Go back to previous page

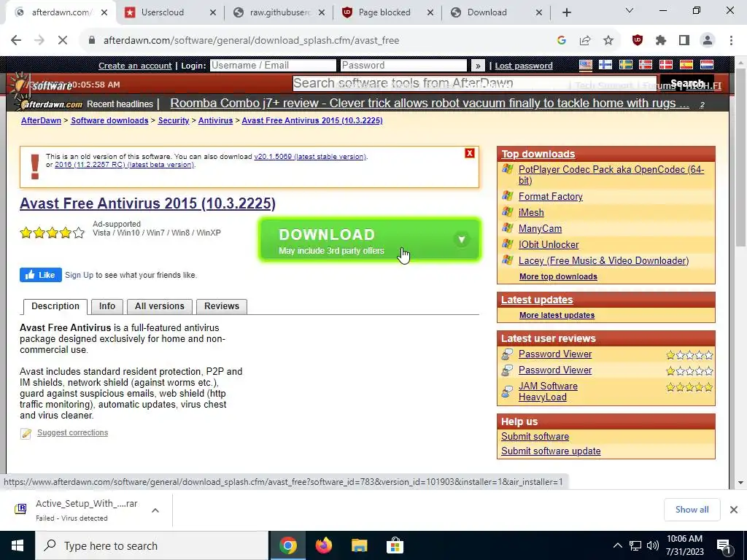point(16,41)
